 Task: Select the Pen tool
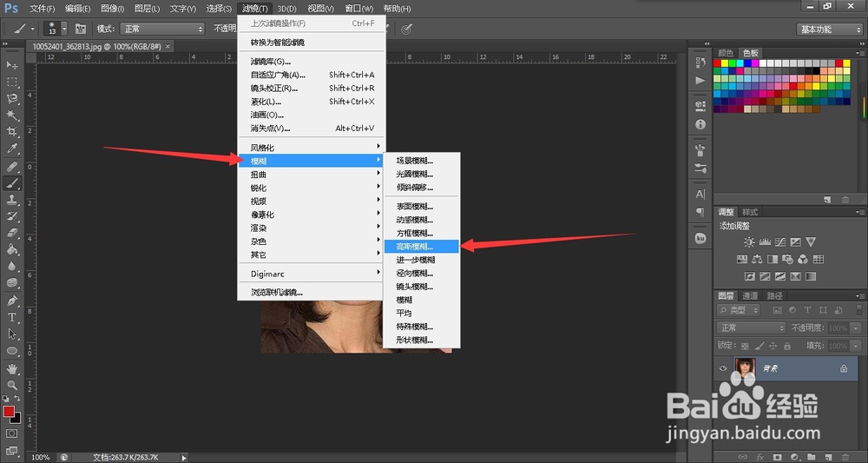pyautogui.click(x=11, y=301)
